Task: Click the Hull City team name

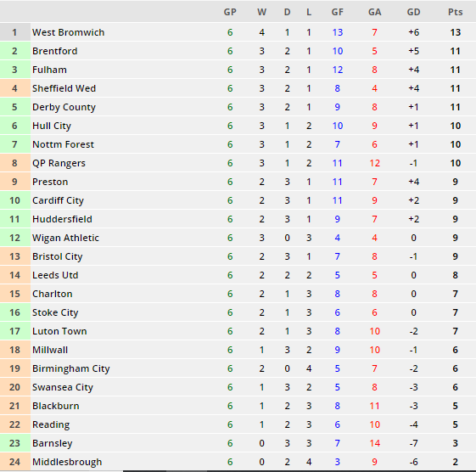Action: click(52, 126)
